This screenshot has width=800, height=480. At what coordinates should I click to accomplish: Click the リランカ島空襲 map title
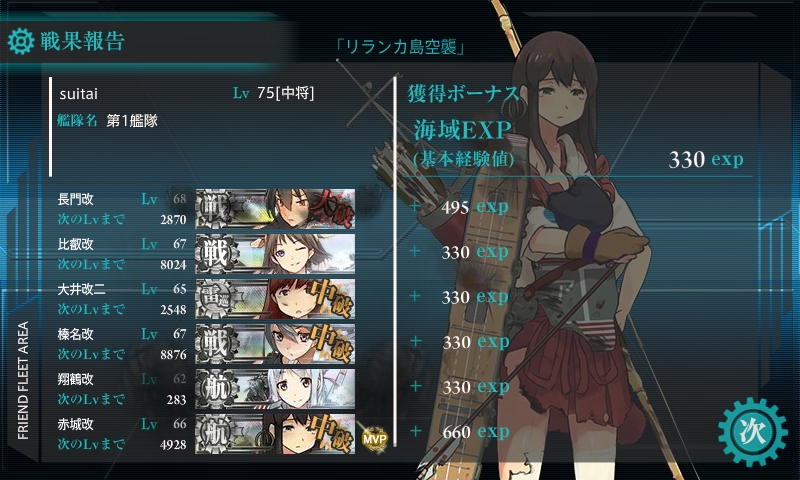401,47
